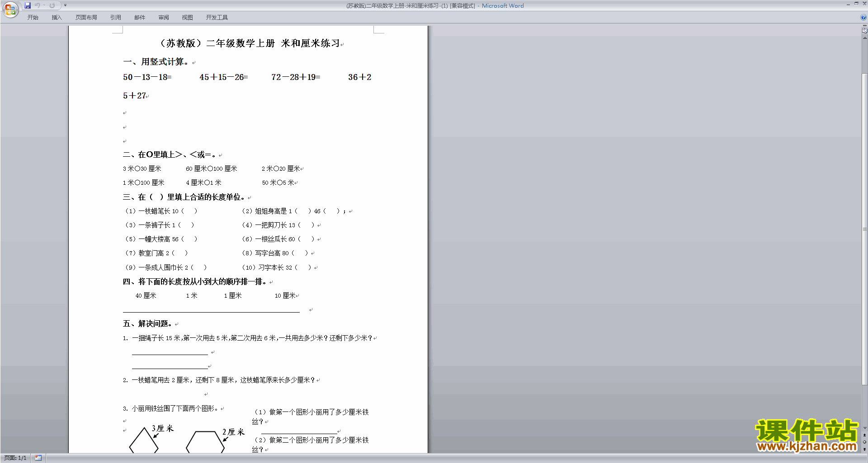The width and height of the screenshot is (868, 463).
Task: Open the 视图 ribbon tab
Action: point(188,18)
